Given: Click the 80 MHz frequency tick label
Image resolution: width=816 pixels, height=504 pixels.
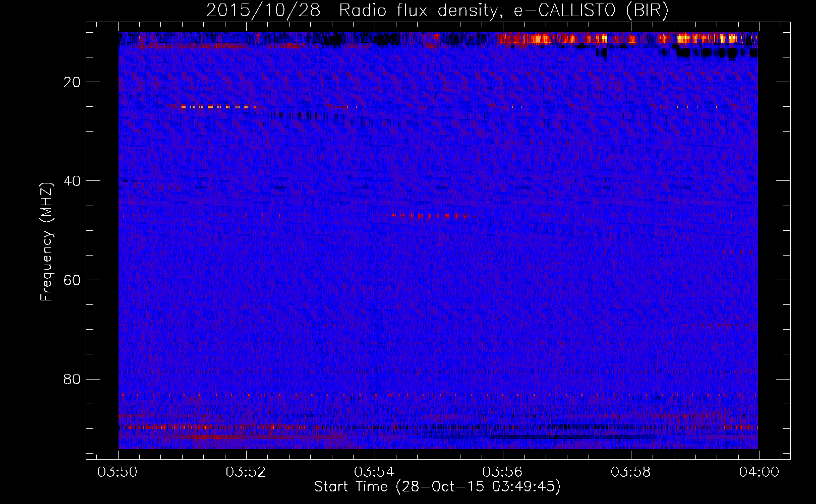Looking at the screenshot, I should 73,379.
